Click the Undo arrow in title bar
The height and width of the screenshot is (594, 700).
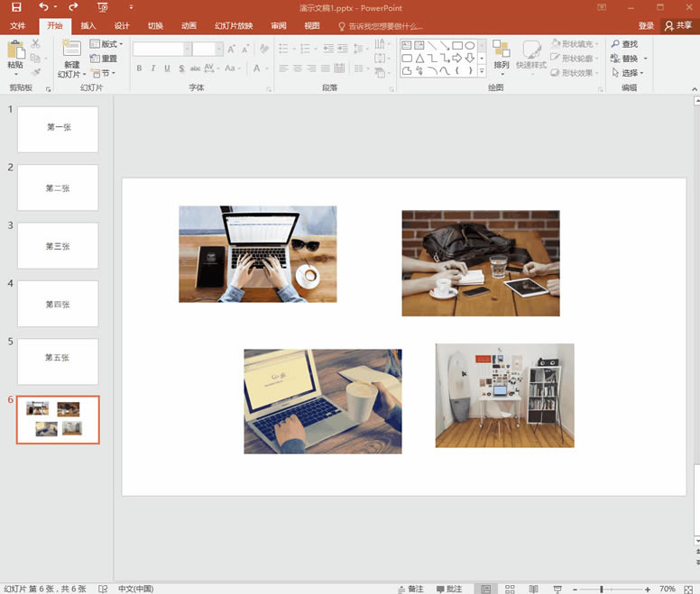point(44,7)
